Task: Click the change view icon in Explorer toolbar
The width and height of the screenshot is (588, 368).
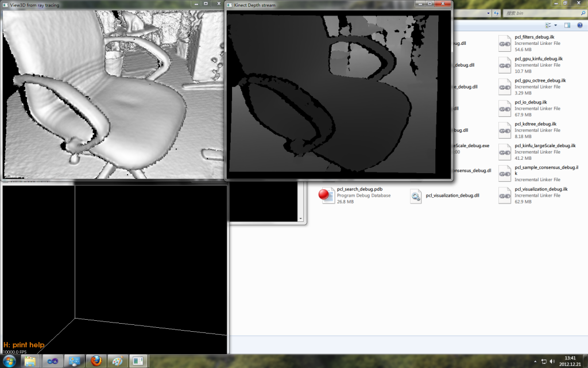Action: (x=548, y=25)
